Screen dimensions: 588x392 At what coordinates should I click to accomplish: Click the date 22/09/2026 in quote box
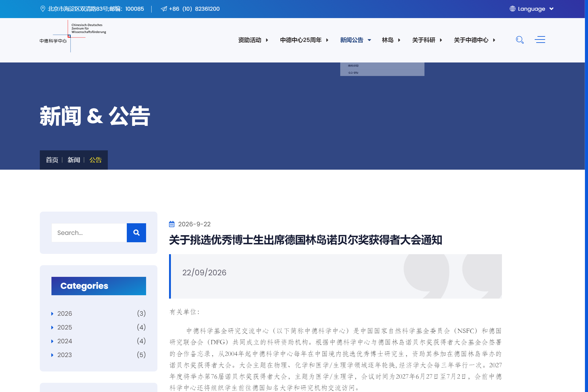click(x=204, y=273)
